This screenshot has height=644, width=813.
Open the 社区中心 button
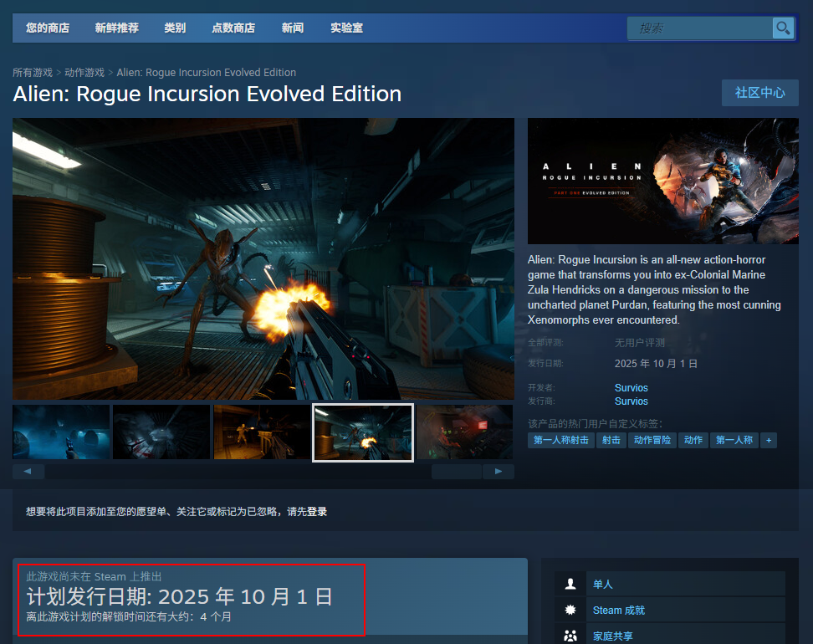tap(759, 93)
